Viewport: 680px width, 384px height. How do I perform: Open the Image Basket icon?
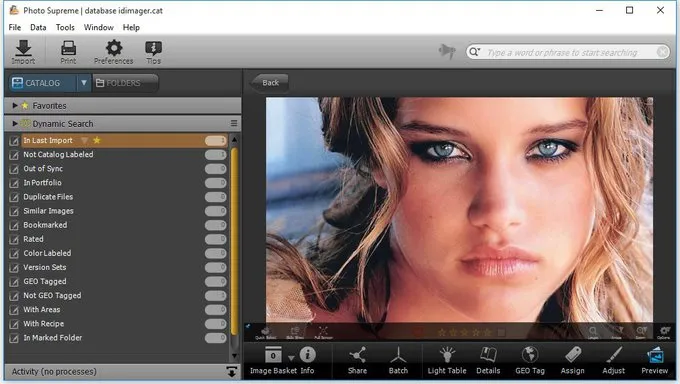[273, 355]
